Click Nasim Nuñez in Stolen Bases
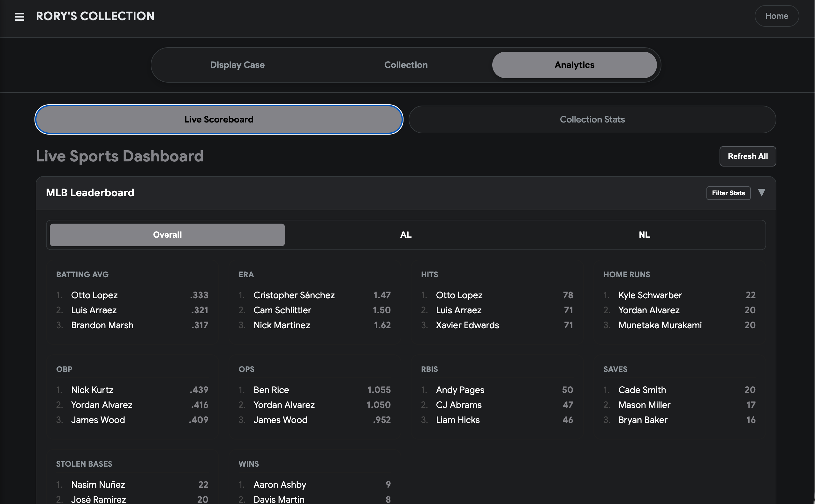 click(98, 484)
